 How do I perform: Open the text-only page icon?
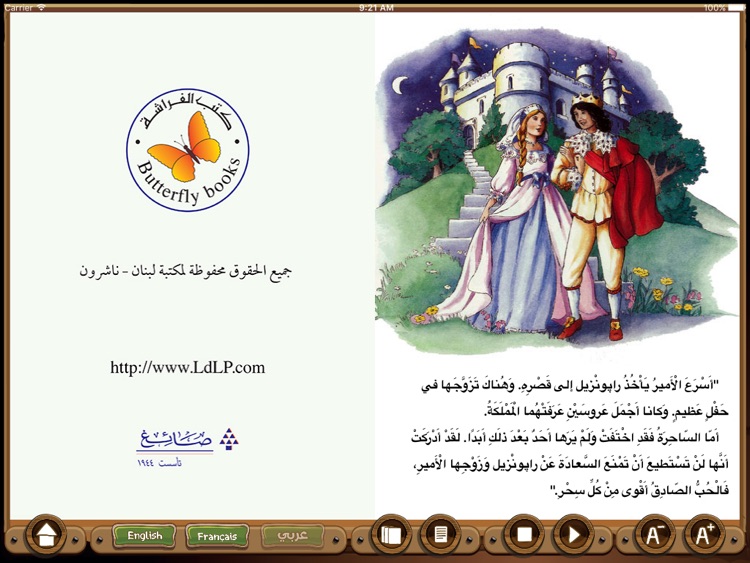coord(441,534)
